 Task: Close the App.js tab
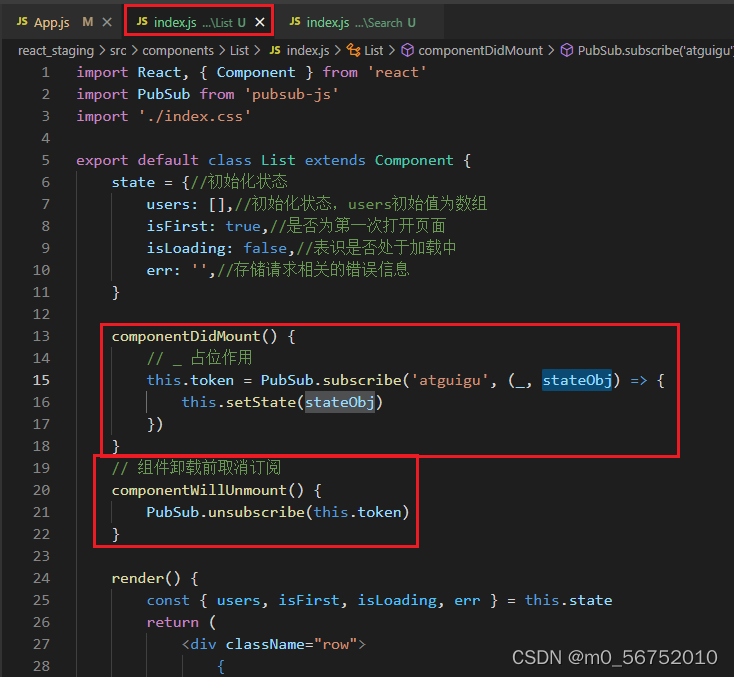point(107,22)
